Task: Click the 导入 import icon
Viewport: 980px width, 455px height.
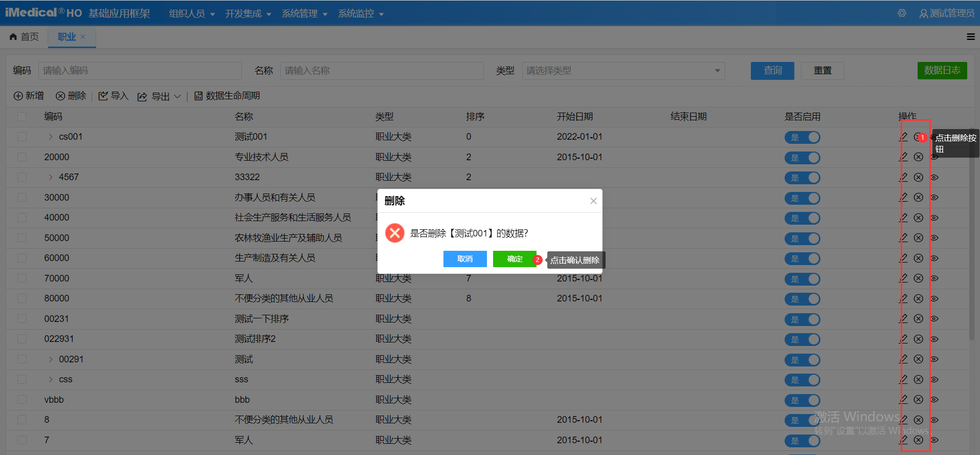Action: 103,96
